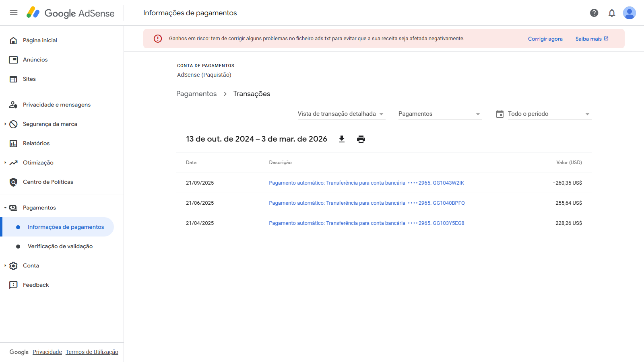Download the transactions list
Viewport: 644px width, 362px height.
tap(342, 139)
